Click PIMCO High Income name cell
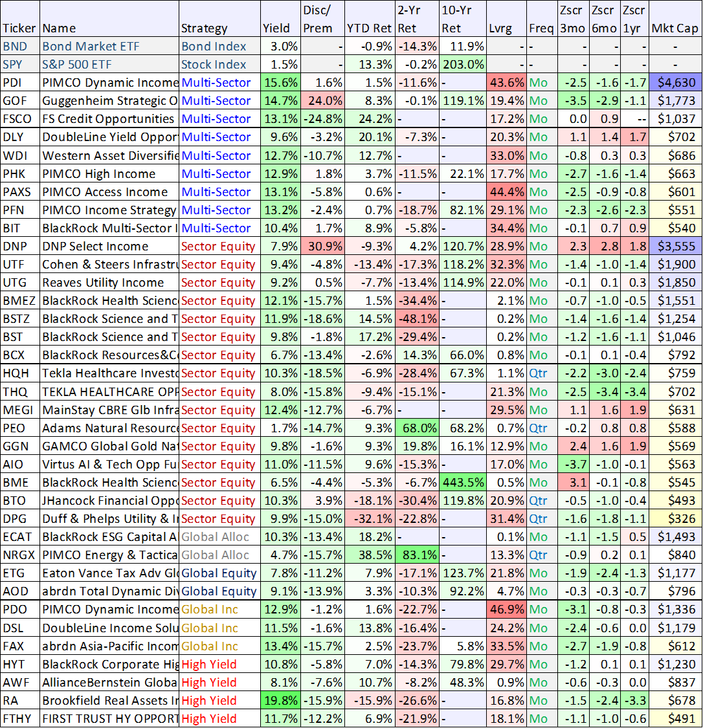The width and height of the screenshot is (703, 728). pyautogui.click(x=109, y=173)
